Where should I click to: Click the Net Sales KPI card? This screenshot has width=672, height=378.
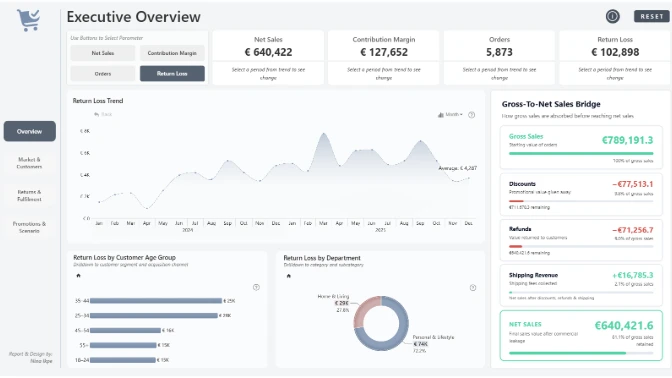pyautogui.click(x=268, y=57)
